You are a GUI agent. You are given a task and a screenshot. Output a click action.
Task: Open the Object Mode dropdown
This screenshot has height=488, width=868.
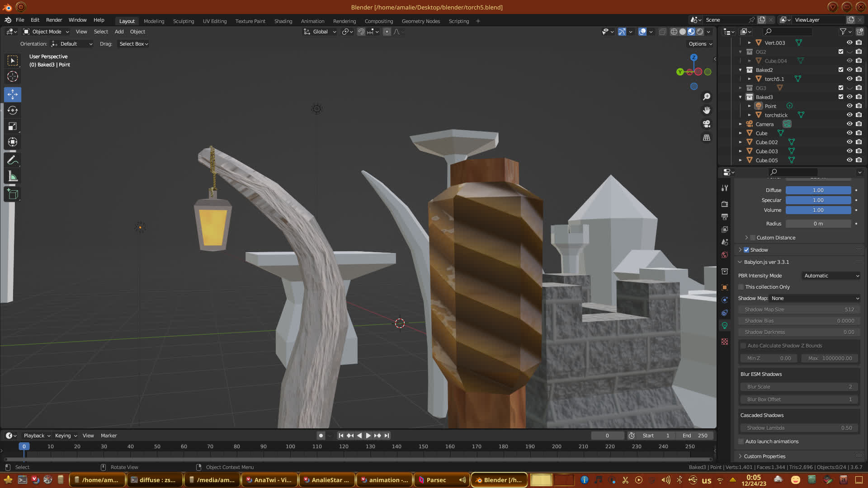(47, 32)
